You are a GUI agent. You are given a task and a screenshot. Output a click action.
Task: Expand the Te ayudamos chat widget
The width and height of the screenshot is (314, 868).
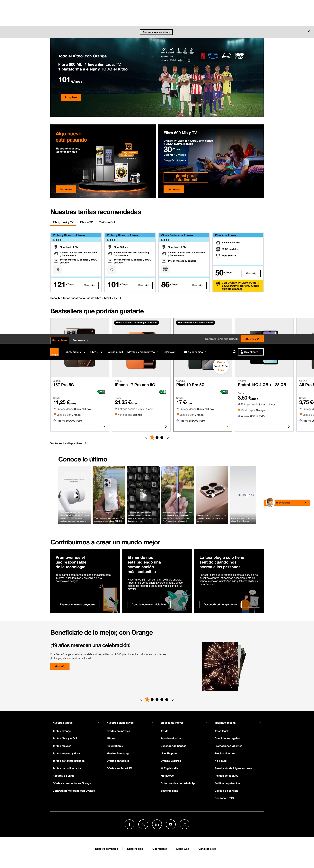[x=305, y=503]
